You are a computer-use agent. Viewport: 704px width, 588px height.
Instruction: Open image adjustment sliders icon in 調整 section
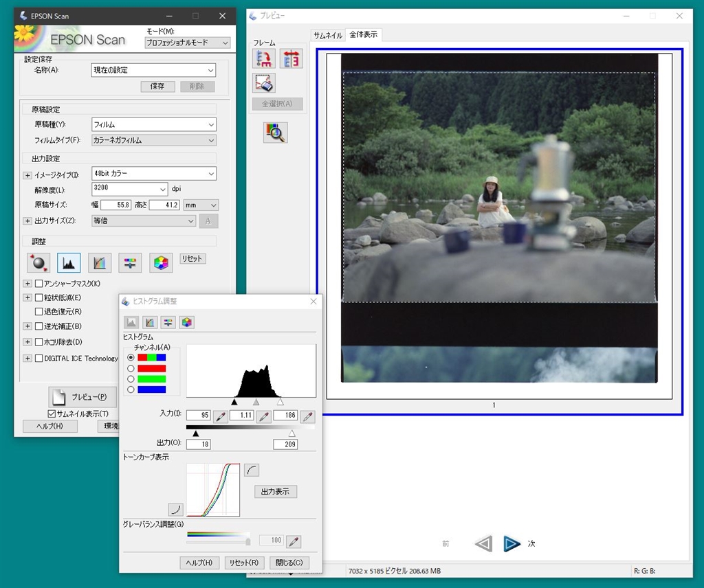point(130,263)
